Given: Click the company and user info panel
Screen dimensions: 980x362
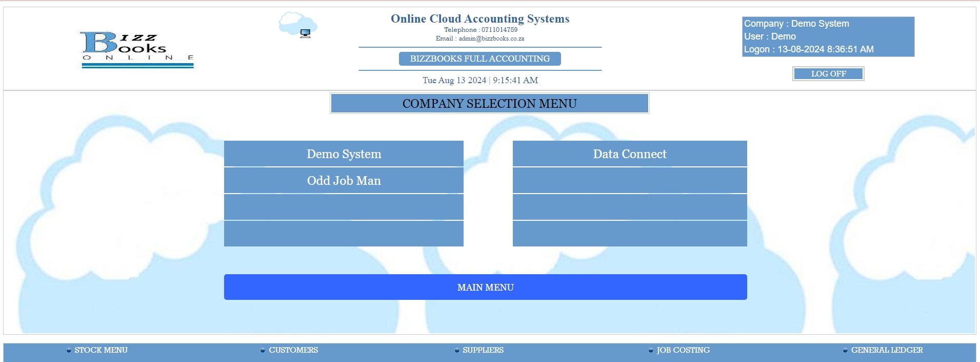Looking at the screenshot, I should click(x=828, y=36).
